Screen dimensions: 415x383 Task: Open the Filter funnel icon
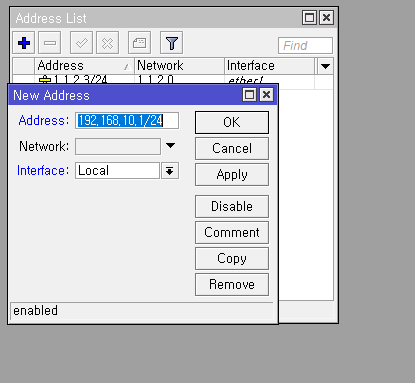pyautogui.click(x=171, y=43)
